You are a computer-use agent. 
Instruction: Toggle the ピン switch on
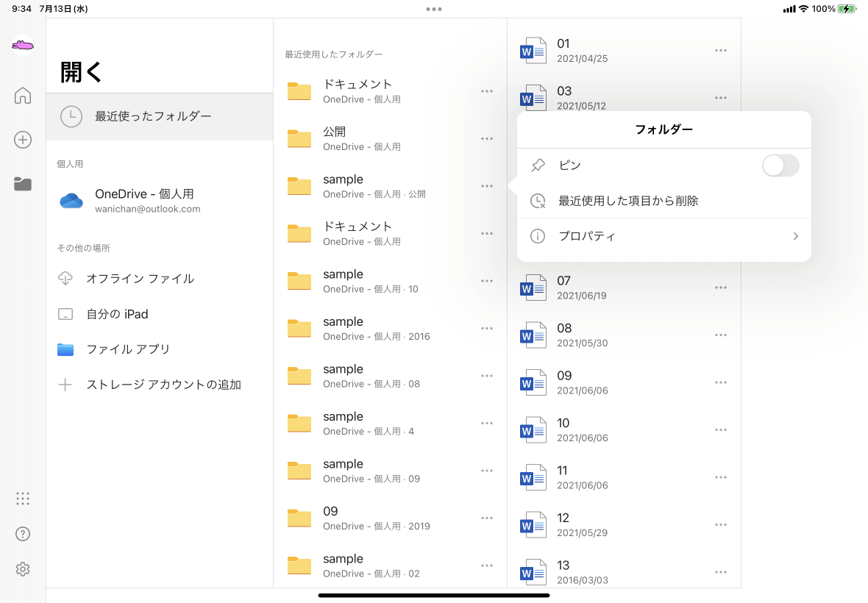(780, 166)
